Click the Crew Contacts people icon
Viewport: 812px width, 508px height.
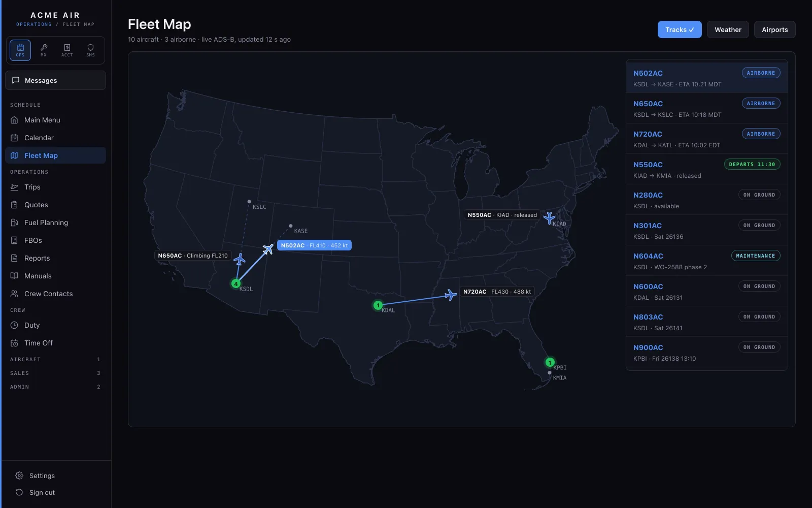[x=14, y=294]
